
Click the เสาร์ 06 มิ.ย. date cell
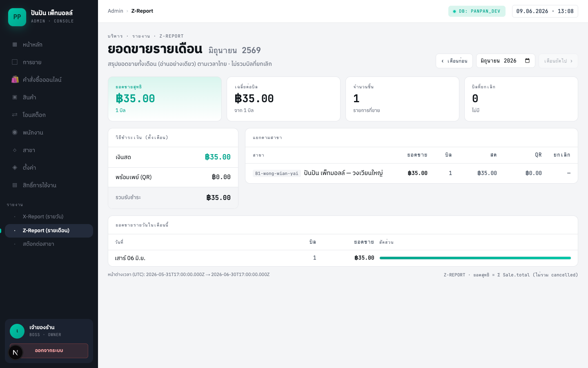pyautogui.click(x=130, y=258)
